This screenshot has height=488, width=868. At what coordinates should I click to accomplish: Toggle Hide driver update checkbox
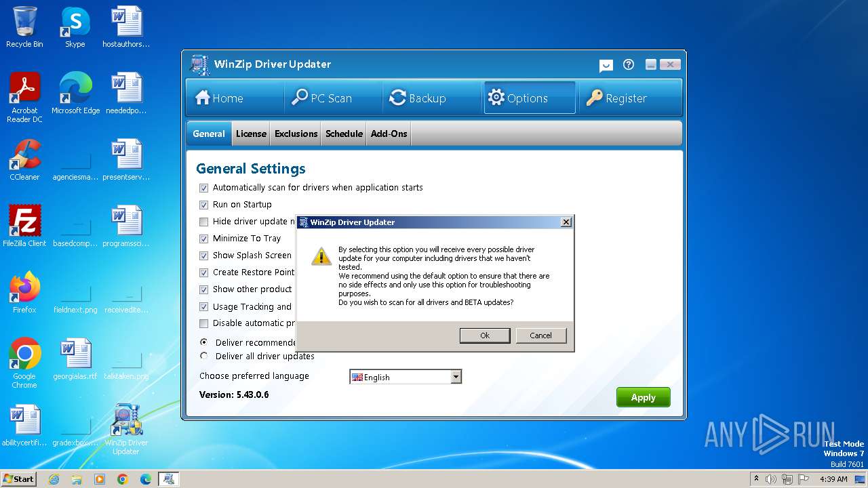pos(203,222)
